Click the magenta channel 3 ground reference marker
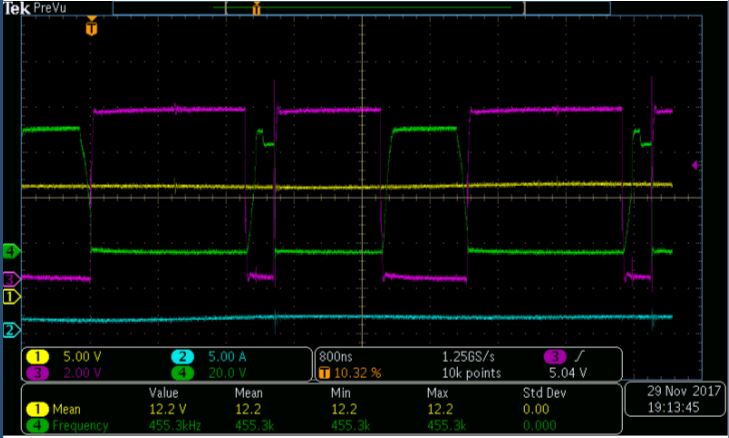Viewport: 729px width, 438px height. (12, 279)
